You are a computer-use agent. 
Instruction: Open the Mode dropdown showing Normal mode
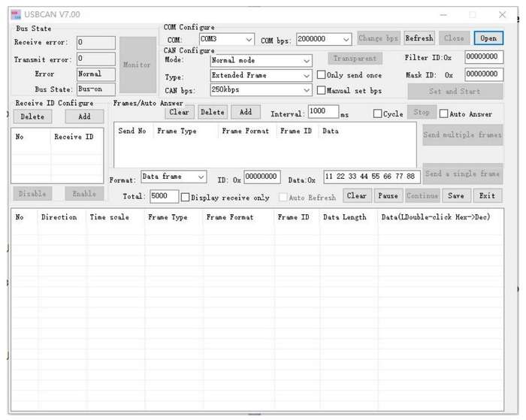click(x=261, y=61)
